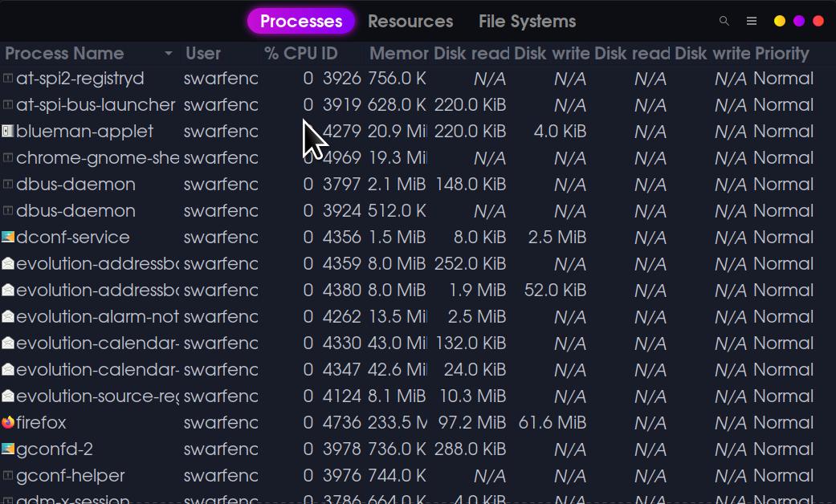Click the evolution-source-registry process icon
Screen dimensions: 836x504
8,396
